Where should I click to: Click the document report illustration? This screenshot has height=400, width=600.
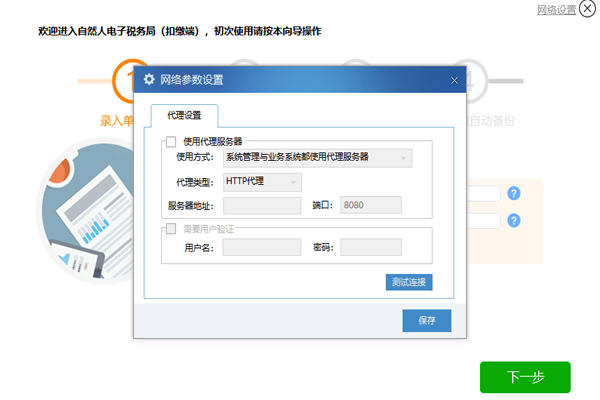[x=86, y=211]
